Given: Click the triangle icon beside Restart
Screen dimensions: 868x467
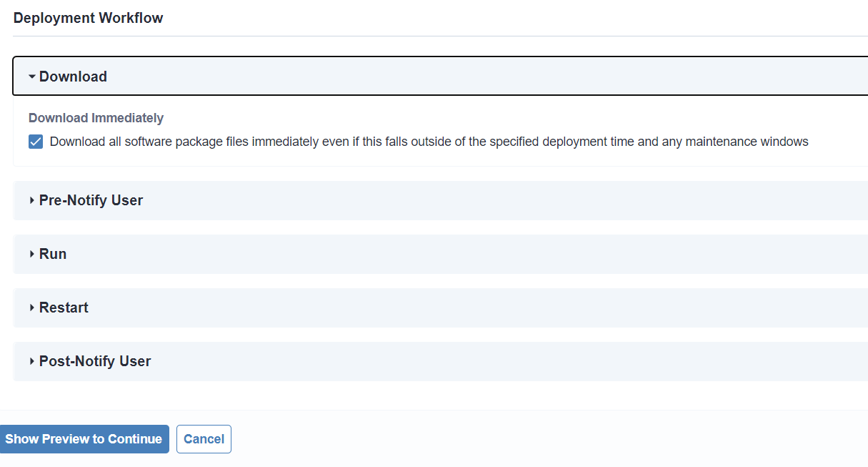Looking at the screenshot, I should click(x=32, y=308).
